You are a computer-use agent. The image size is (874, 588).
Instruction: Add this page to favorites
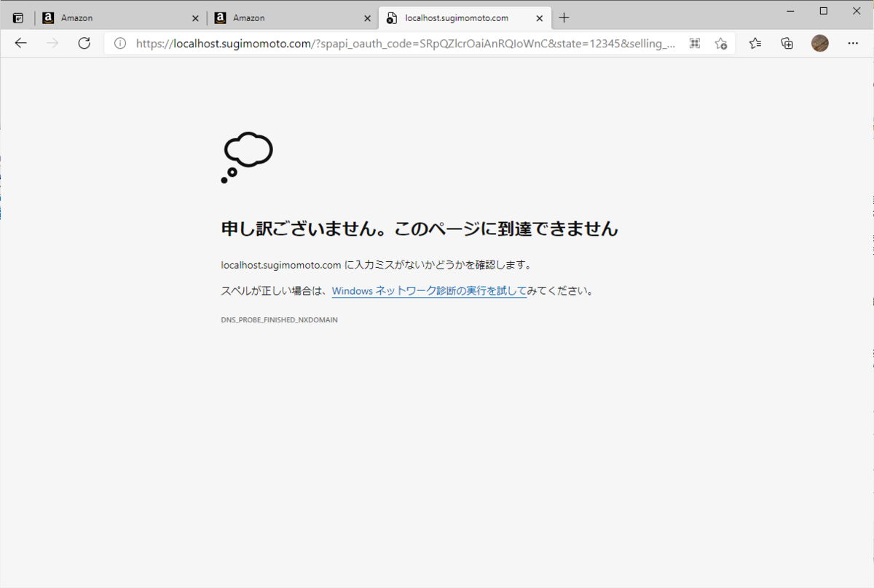pos(721,43)
